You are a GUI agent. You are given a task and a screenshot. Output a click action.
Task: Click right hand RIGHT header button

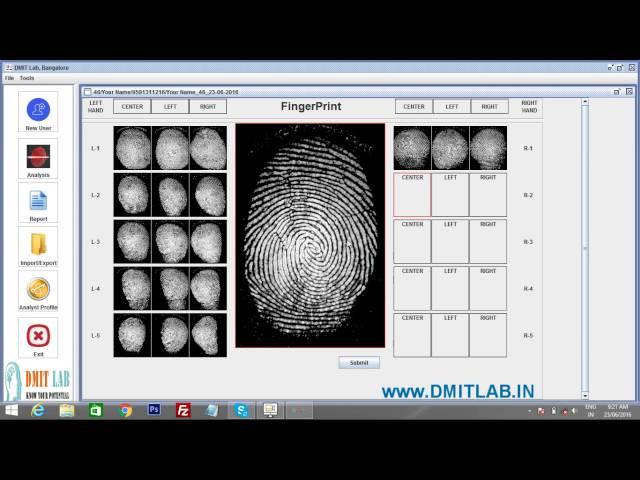489,107
